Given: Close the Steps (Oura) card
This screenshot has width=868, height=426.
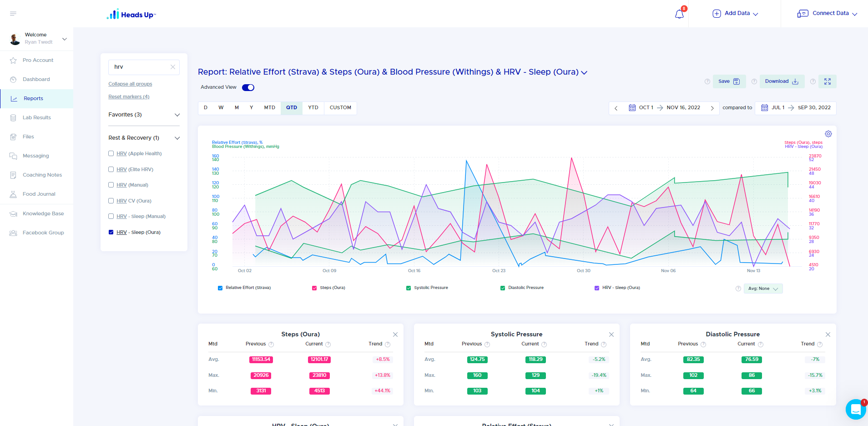Looking at the screenshot, I should (395, 335).
